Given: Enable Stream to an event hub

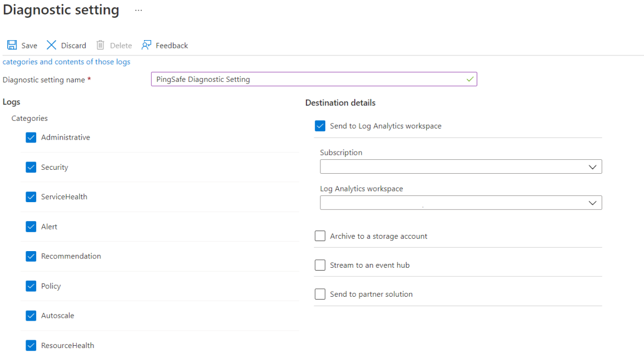Looking at the screenshot, I should pos(320,266).
